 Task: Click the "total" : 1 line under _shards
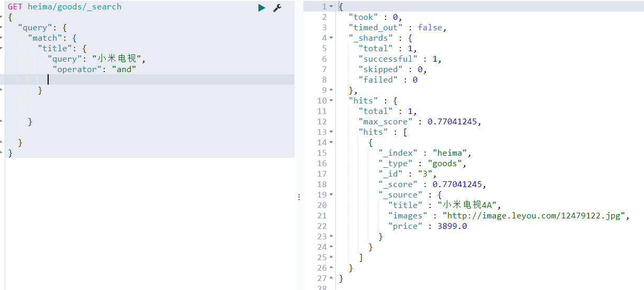point(388,49)
